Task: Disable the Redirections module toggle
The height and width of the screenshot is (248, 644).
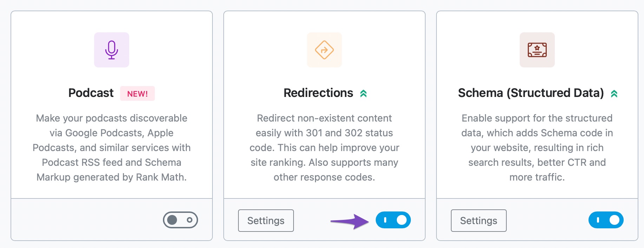Action: 393,220
